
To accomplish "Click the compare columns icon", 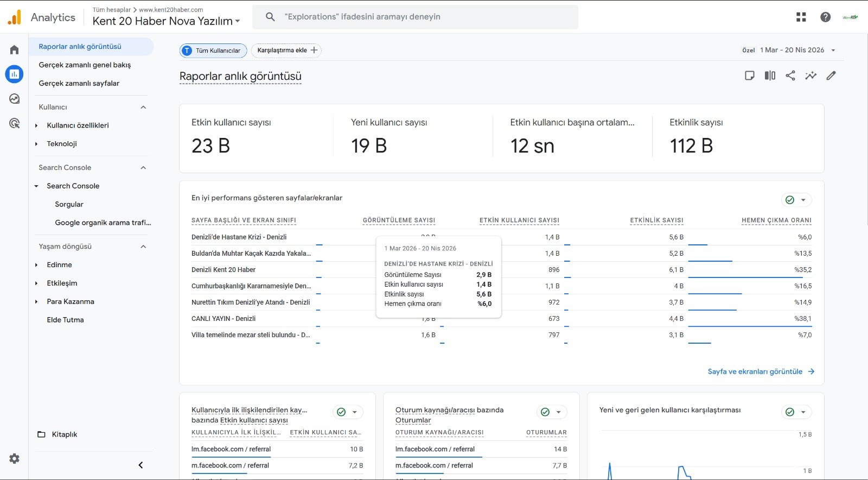I will pyautogui.click(x=770, y=75).
